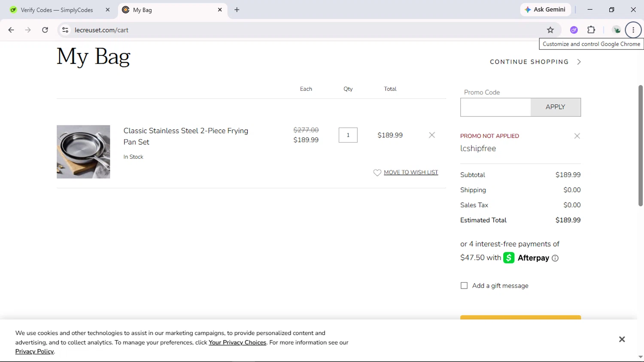Screen dimensions: 644x362
Task: Check the Add a gift message box
Action: (464, 286)
